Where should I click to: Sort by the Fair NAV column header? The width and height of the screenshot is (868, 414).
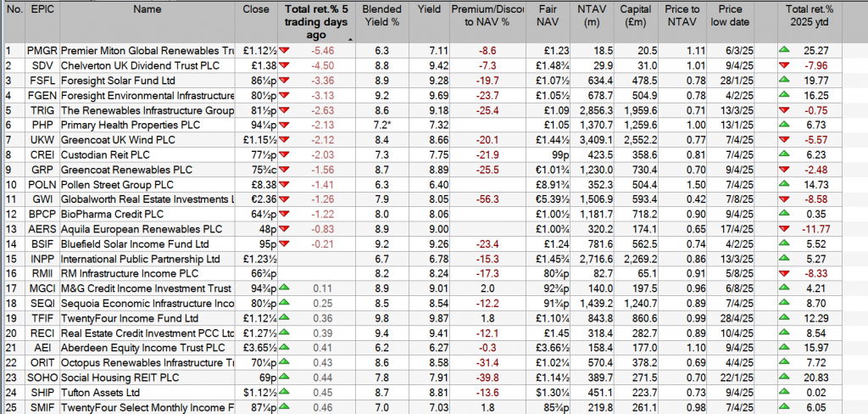[549, 15]
